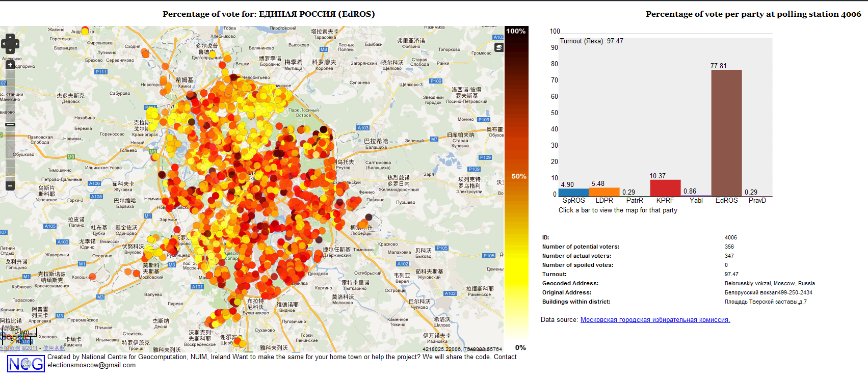Click the 4.90 value above the SpROS bar

click(567, 185)
